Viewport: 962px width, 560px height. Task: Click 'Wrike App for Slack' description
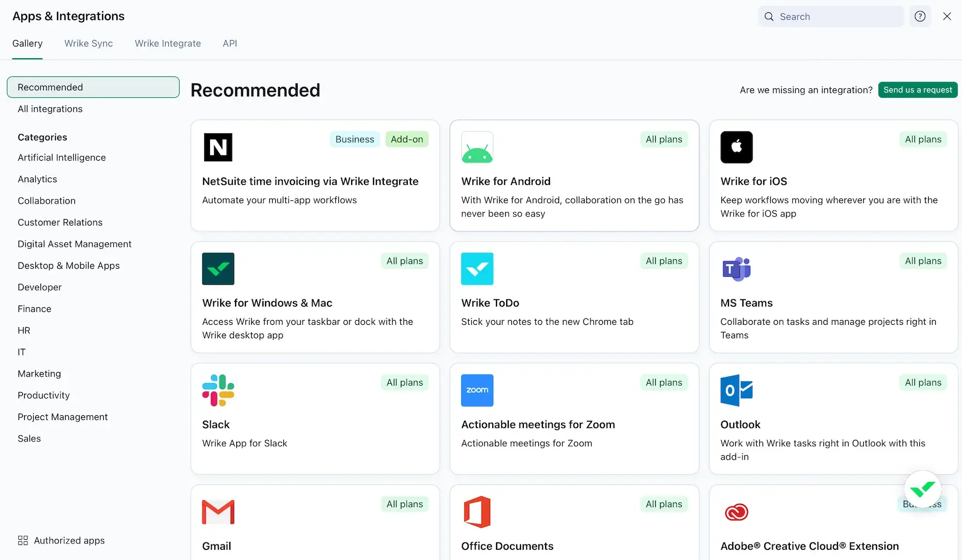[x=245, y=444]
